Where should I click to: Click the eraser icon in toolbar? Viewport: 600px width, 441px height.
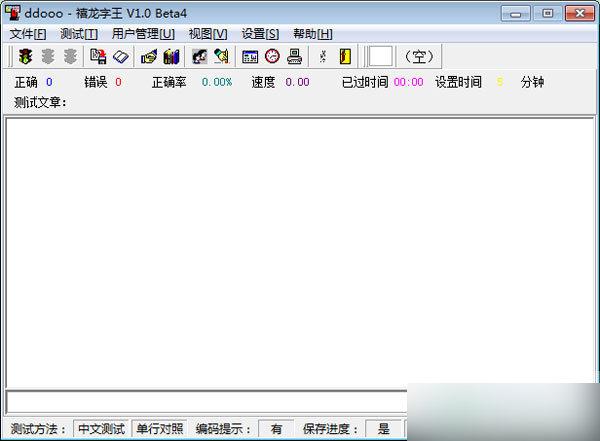coord(119,57)
